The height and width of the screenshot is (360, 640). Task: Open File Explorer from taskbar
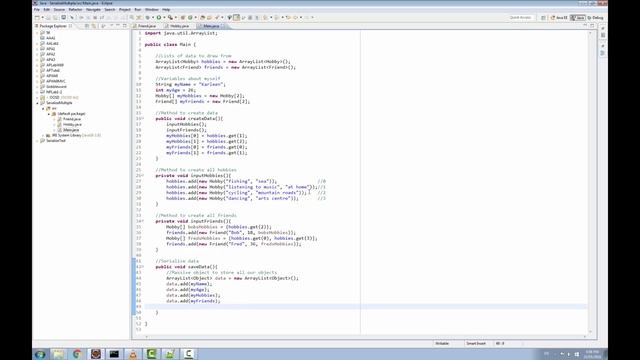pyautogui.click(x=58, y=354)
